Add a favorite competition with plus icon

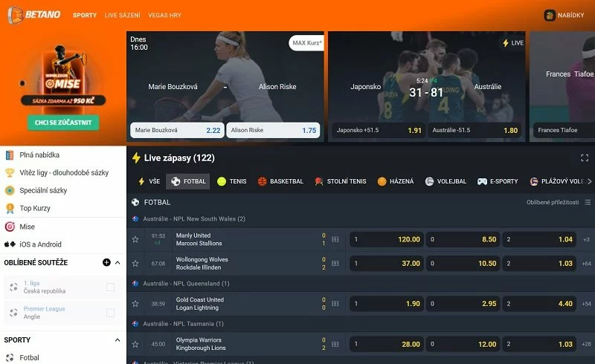(106, 262)
